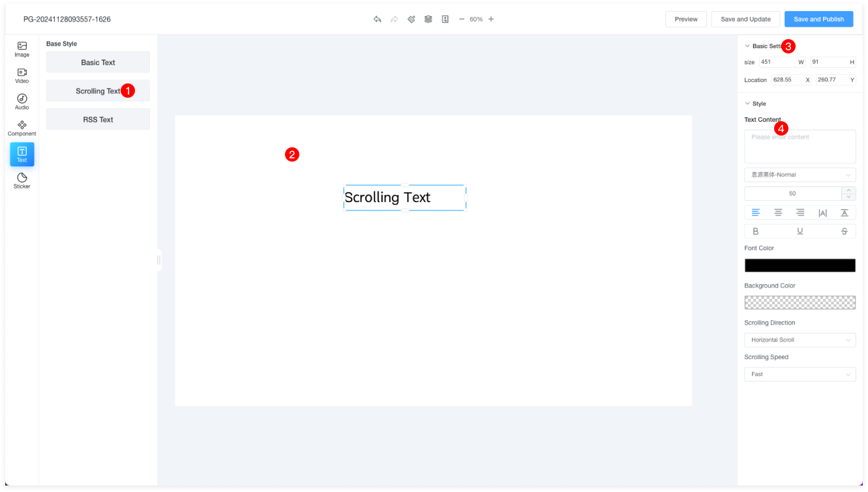Toggle underline formatting
This screenshot has height=492, width=868.
click(800, 231)
